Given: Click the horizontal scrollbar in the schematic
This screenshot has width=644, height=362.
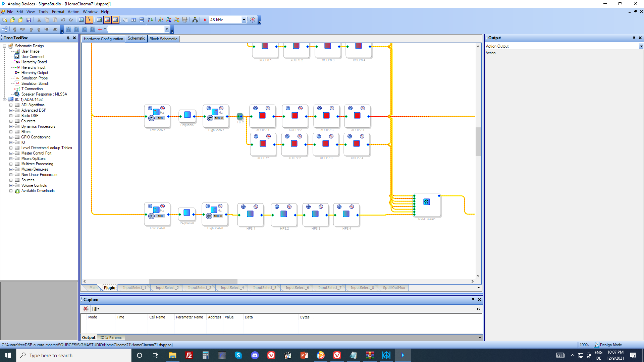Looking at the screenshot, I should [x=193, y=281].
